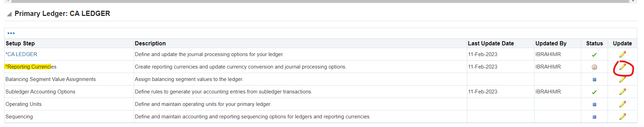The image size is (644, 127).
Task: Open the three-dot actions menu above table
Action: (x=11, y=33)
